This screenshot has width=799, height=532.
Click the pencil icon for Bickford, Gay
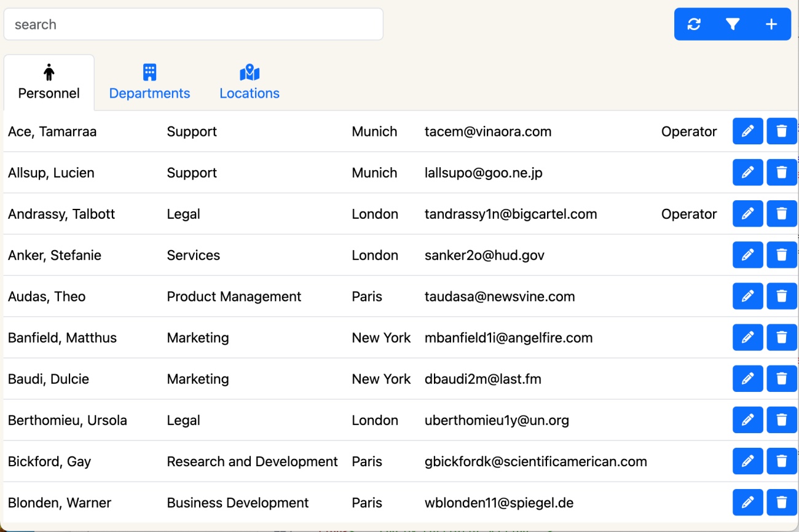tap(747, 461)
